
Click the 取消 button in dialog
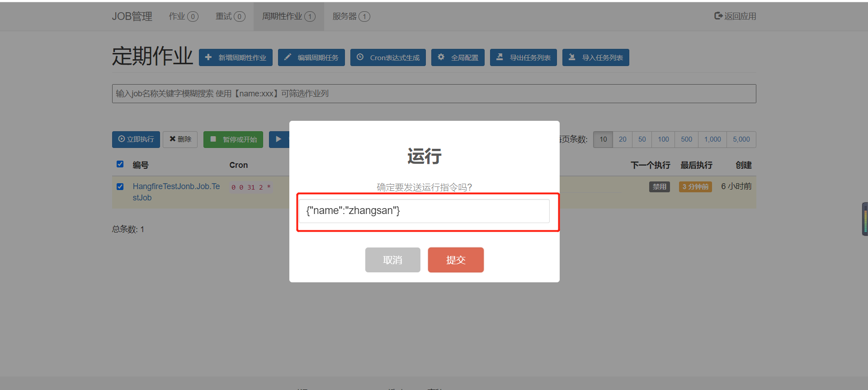(393, 260)
